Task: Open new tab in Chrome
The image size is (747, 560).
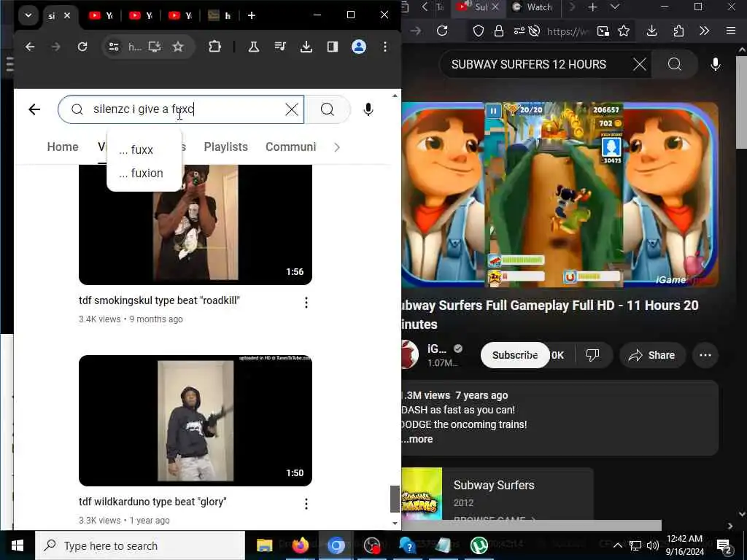Action: [x=252, y=15]
